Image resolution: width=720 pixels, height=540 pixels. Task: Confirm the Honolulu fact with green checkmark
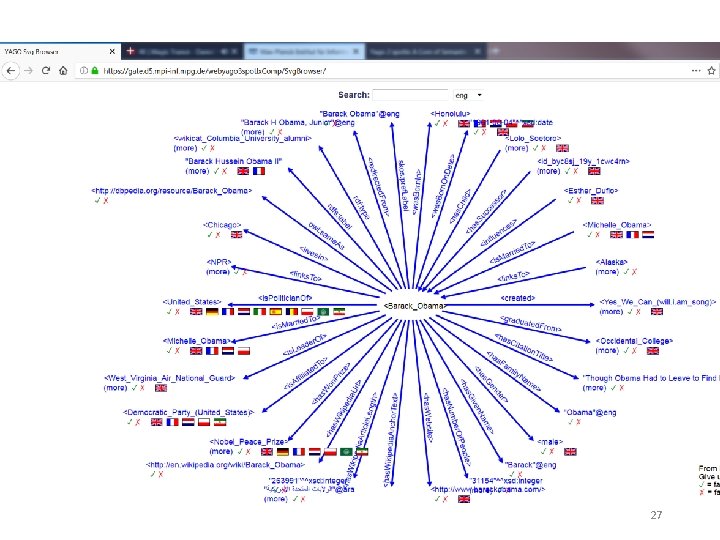[x=437, y=123]
